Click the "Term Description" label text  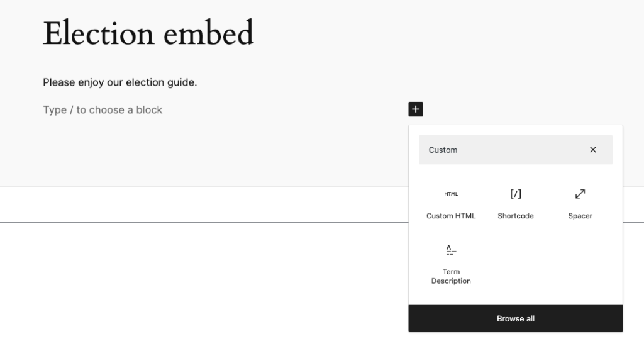[x=451, y=277]
